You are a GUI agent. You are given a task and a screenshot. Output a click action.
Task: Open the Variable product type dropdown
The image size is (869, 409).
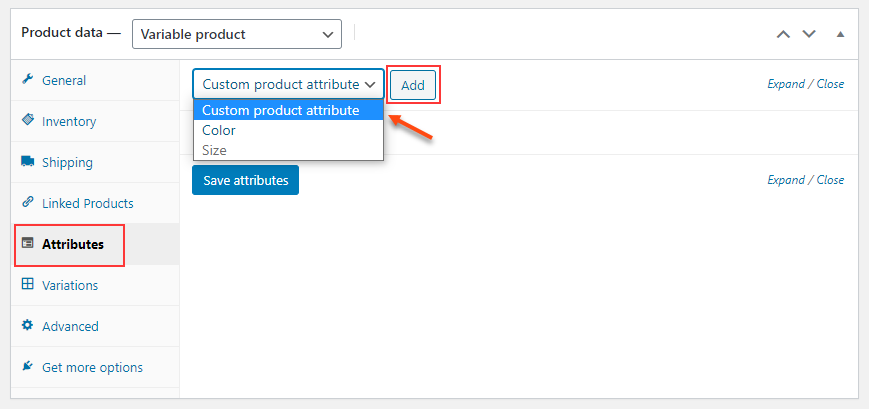point(237,34)
